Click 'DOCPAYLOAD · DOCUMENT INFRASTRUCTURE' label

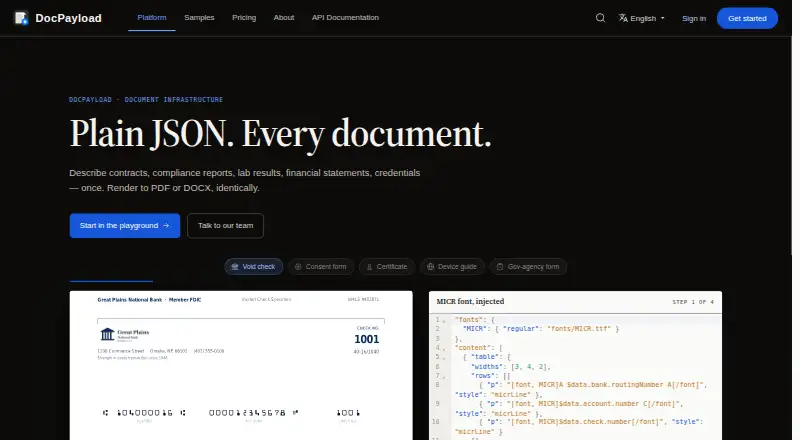[x=146, y=100]
